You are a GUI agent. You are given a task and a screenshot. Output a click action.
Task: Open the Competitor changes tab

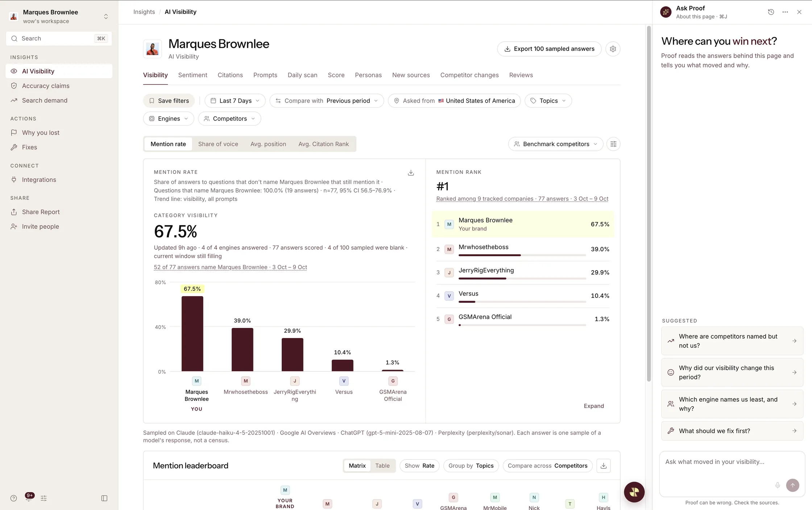tap(469, 75)
